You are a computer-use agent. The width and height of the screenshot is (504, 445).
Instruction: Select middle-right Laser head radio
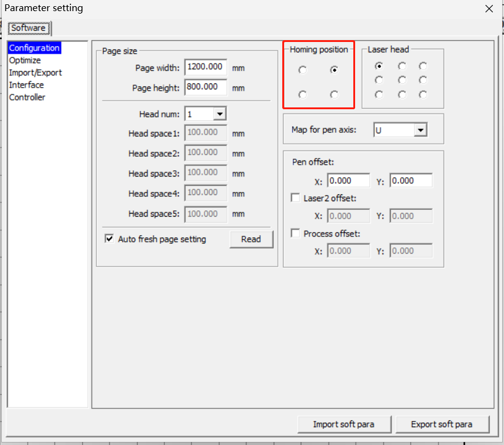[x=423, y=80]
